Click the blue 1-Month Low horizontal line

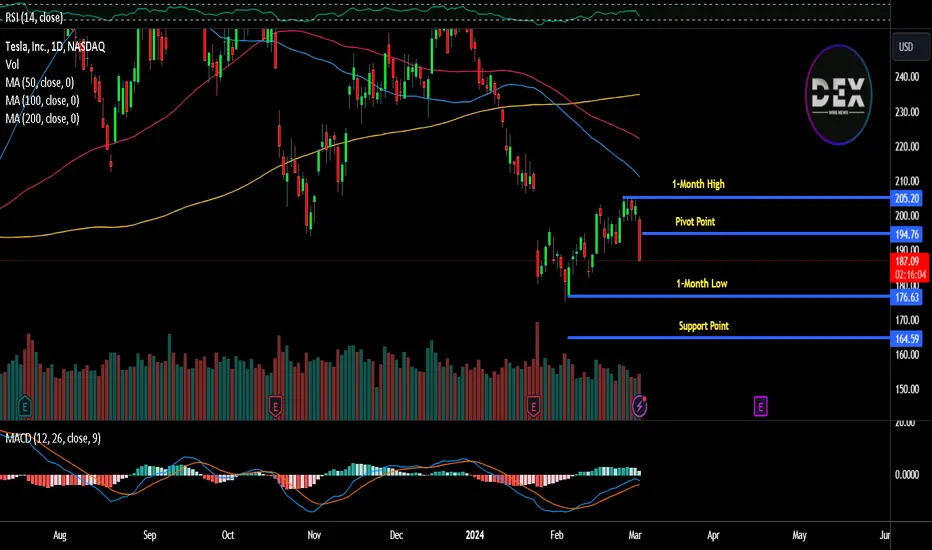coord(729,296)
